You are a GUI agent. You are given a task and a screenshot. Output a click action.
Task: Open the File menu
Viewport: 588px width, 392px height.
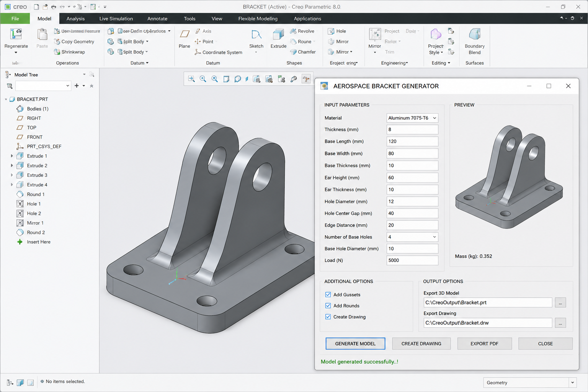pos(15,19)
